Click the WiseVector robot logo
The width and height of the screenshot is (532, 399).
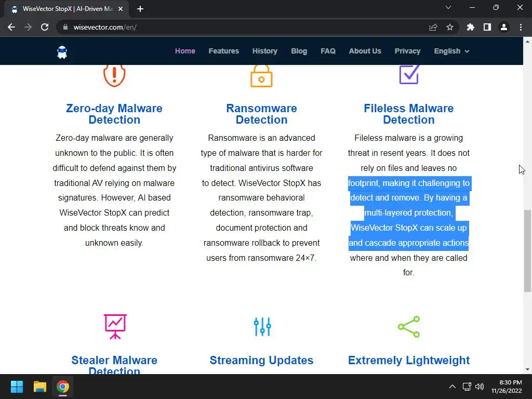point(62,52)
